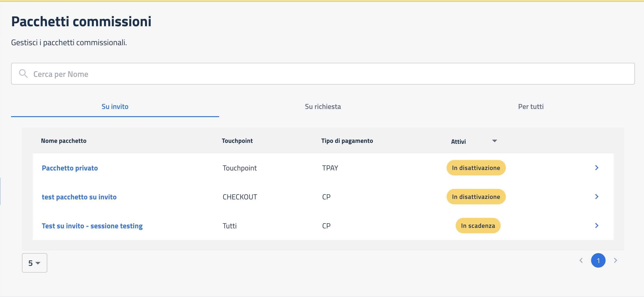Click the In scadenza status badge

478,226
